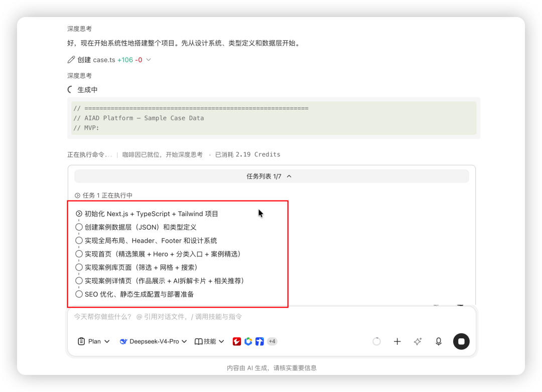Screen dimensions: 542x392
Task: Click the blue-orange hexagon skill icon
Action: 248,341
